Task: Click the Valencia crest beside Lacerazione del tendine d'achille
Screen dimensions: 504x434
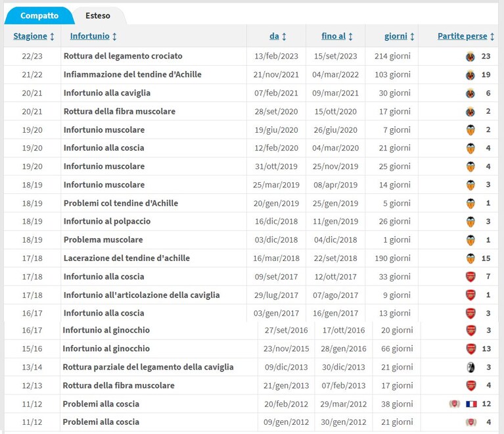Action: (470, 258)
